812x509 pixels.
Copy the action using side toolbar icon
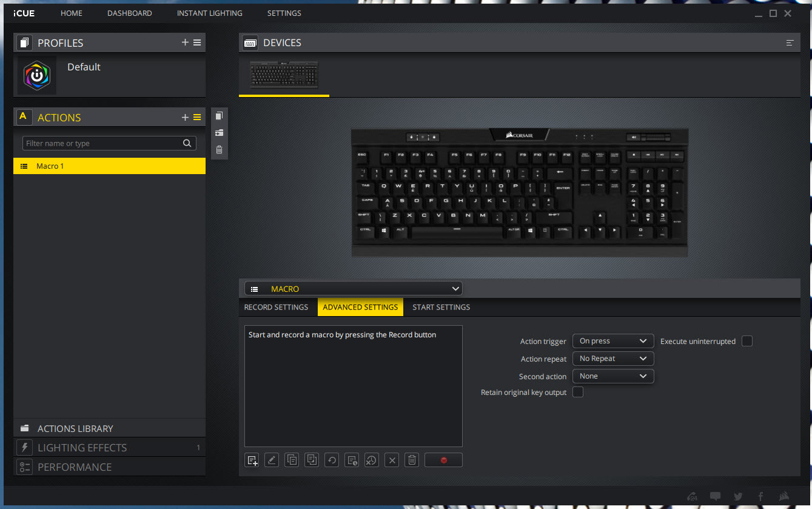pos(220,116)
